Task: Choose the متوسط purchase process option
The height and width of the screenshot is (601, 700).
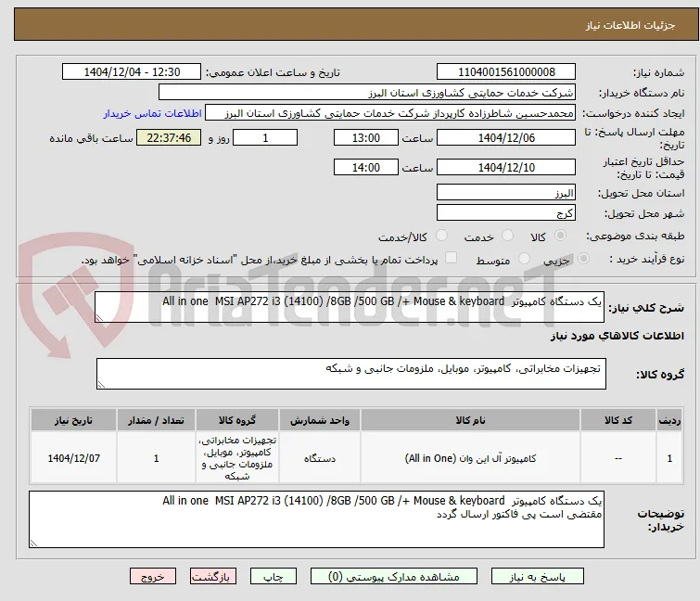Action: (524, 259)
